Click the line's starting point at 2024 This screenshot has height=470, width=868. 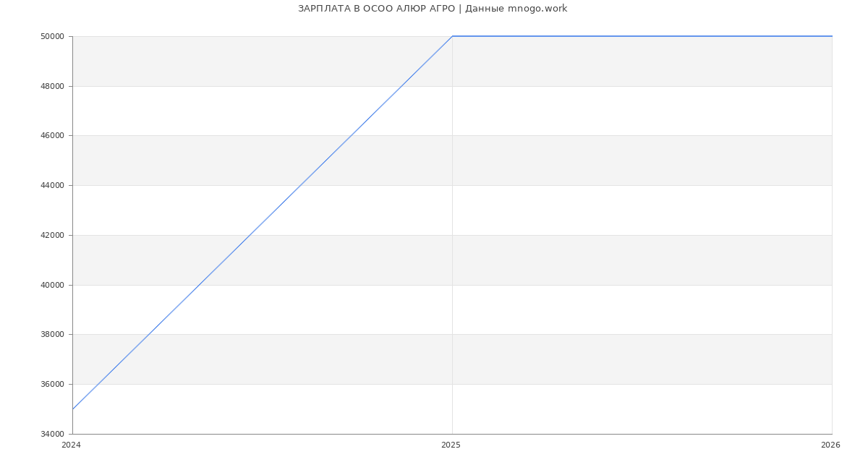click(x=73, y=409)
